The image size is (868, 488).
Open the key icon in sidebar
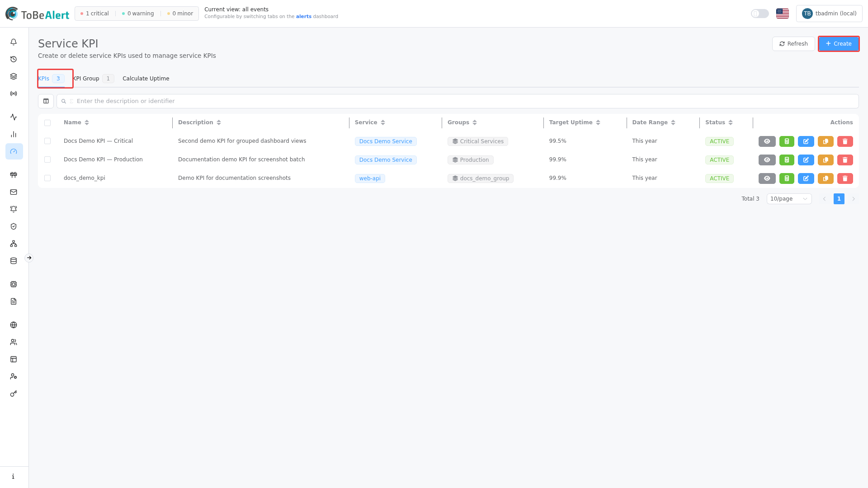(x=14, y=394)
